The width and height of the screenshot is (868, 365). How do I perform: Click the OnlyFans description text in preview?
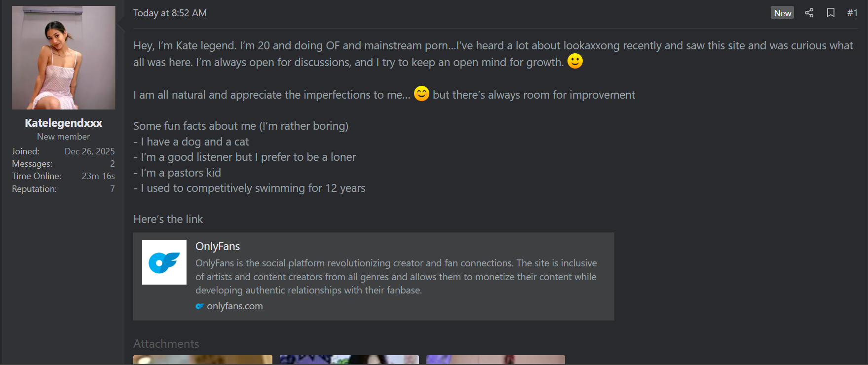click(396, 277)
